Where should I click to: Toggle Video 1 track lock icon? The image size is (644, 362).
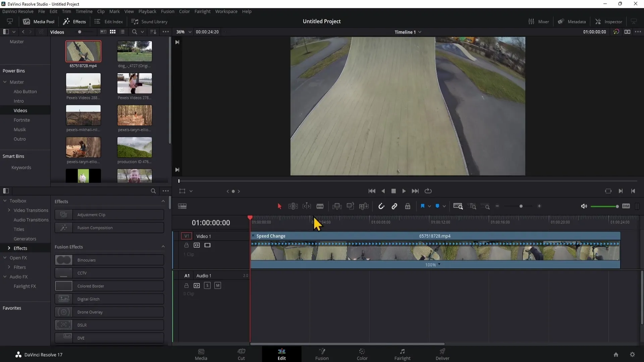tap(186, 245)
